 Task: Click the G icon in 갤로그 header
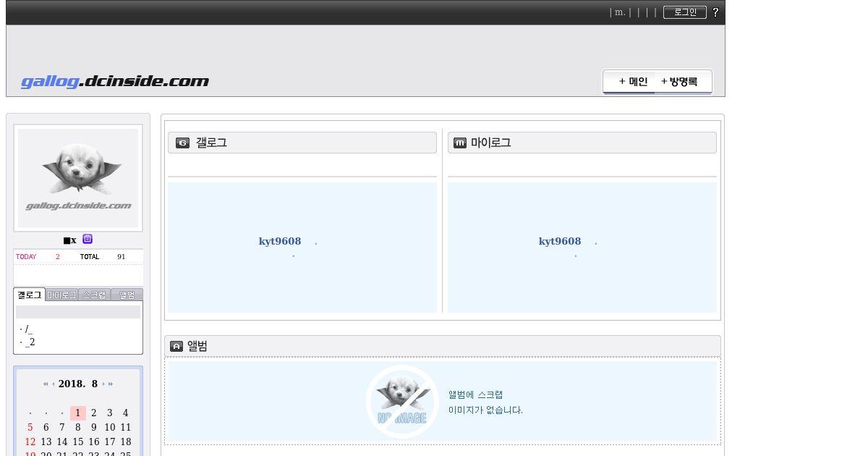[183, 143]
